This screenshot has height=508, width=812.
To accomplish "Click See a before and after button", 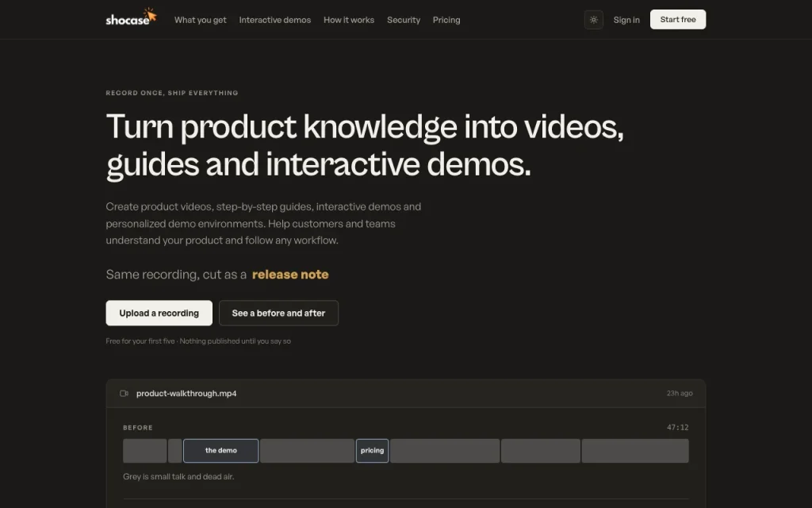I will pyautogui.click(x=278, y=313).
